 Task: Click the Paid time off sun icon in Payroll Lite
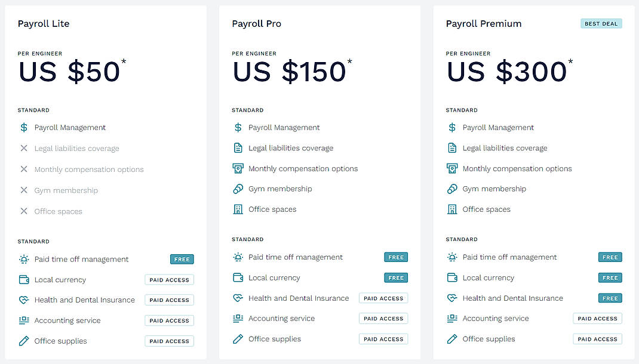point(24,259)
